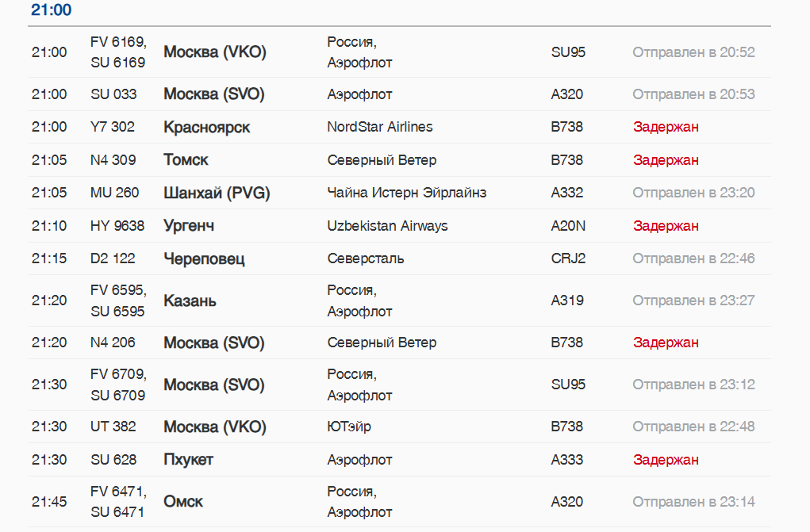810x532 pixels.
Task: Click the Омск destination name
Action: click(x=183, y=502)
